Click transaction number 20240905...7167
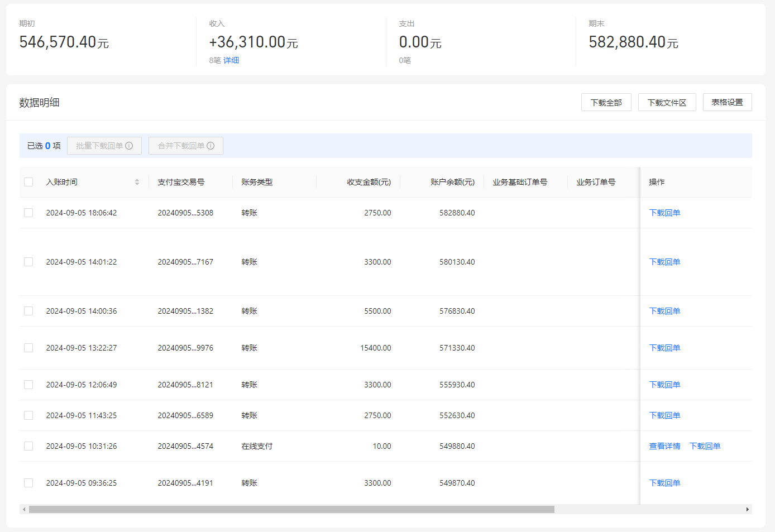775x532 pixels. [185, 262]
